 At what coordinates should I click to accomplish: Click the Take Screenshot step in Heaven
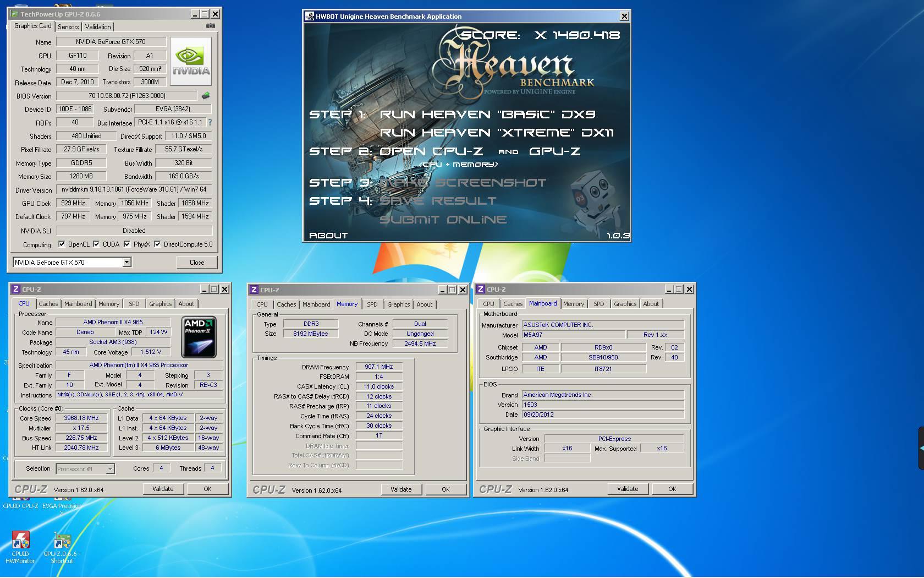tap(463, 183)
